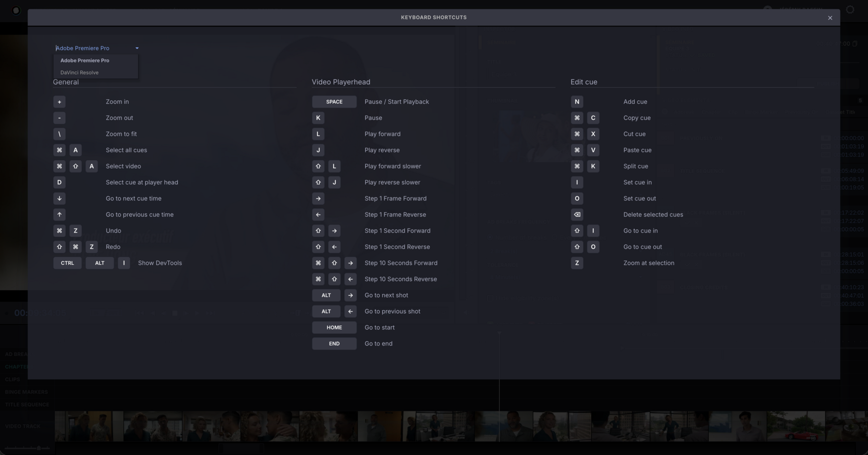
Task: Click the "Add cue" label
Action: tap(635, 102)
